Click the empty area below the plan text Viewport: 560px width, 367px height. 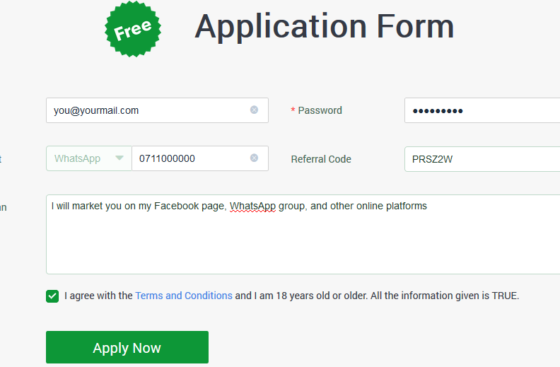303,246
